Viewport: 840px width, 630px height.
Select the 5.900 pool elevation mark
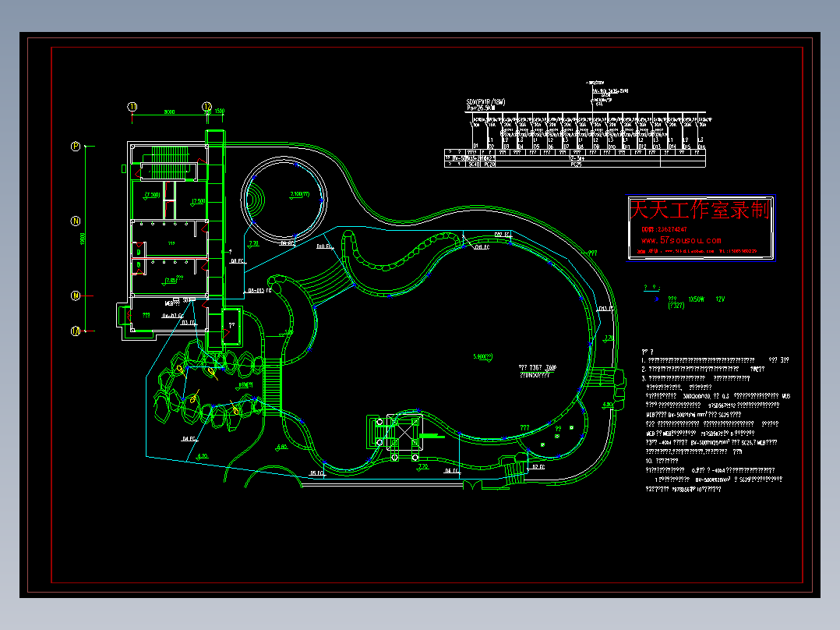tap(482, 356)
